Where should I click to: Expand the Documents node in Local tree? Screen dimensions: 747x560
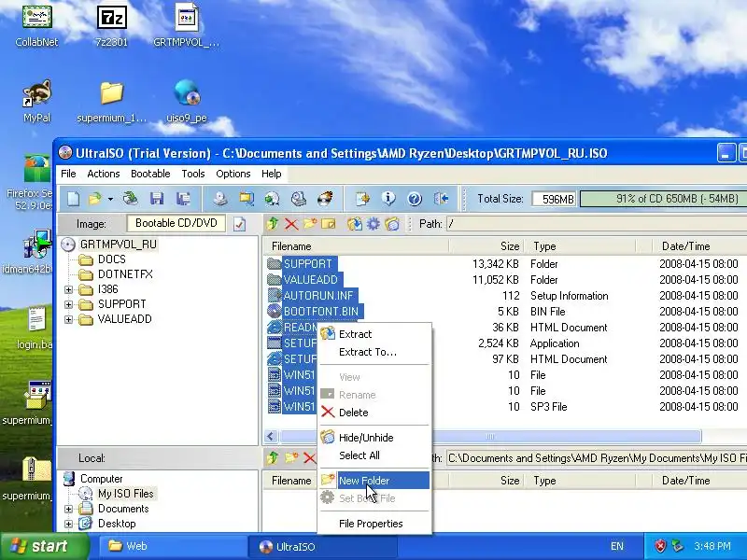(x=68, y=509)
